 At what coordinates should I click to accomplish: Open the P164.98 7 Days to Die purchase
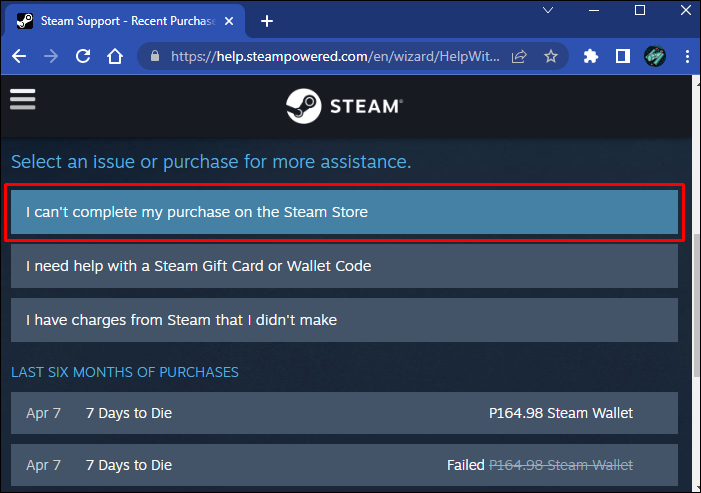tap(345, 413)
